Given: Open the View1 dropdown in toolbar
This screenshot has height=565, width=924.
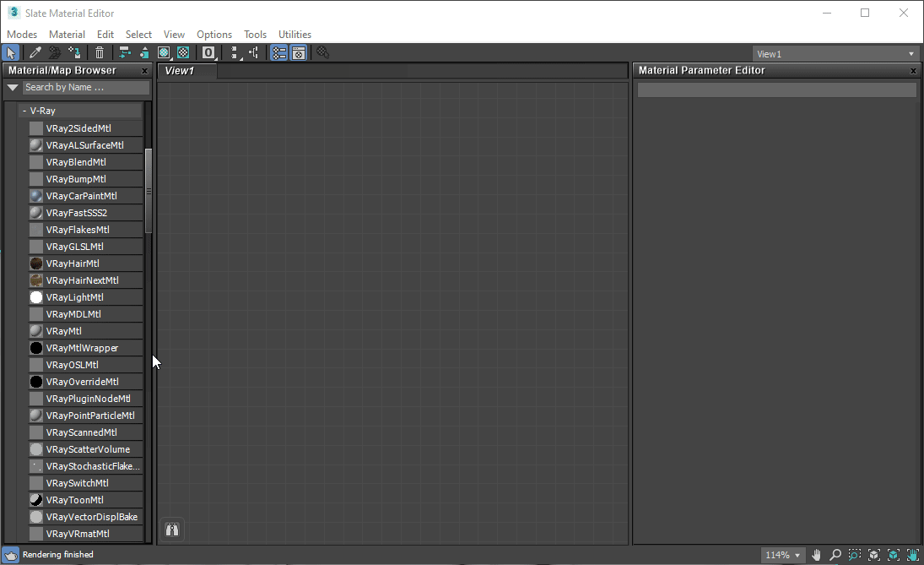Looking at the screenshot, I should tap(835, 54).
